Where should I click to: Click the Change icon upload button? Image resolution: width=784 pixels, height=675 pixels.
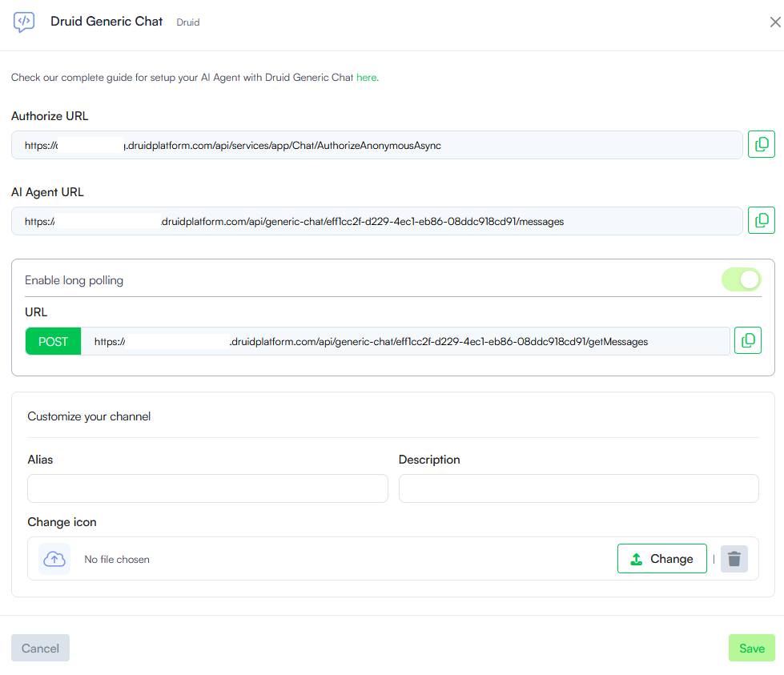pos(662,559)
